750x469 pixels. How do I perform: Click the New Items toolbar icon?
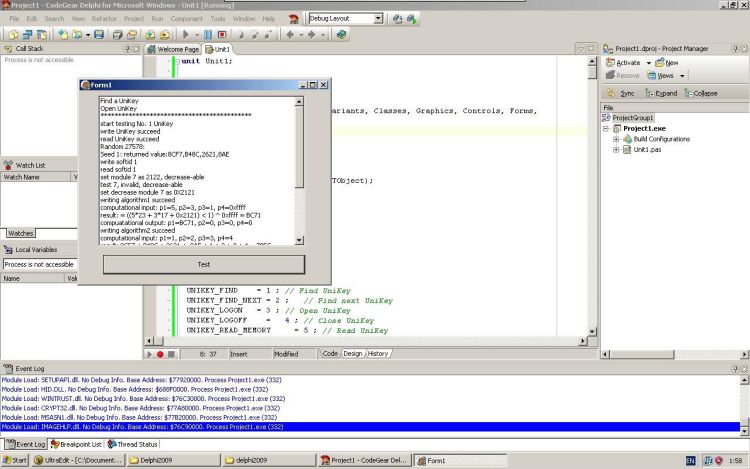(x=63, y=34)
